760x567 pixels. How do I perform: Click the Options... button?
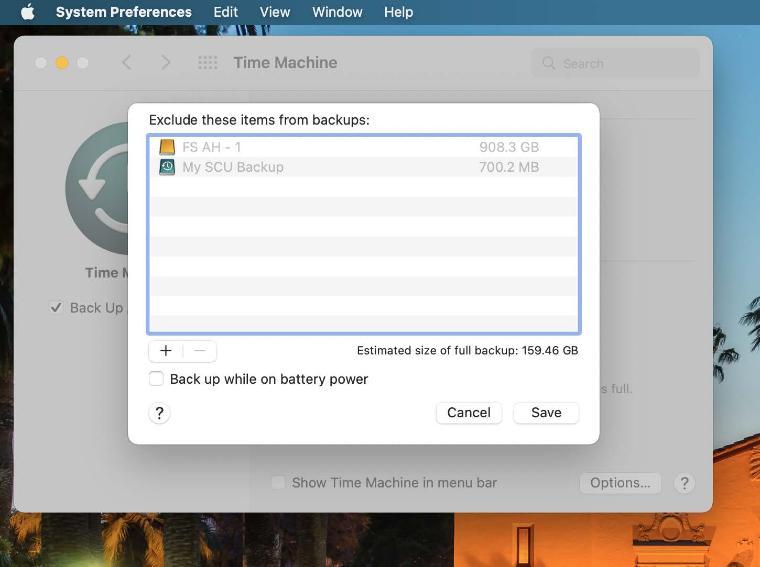click(x=620, y=483)
